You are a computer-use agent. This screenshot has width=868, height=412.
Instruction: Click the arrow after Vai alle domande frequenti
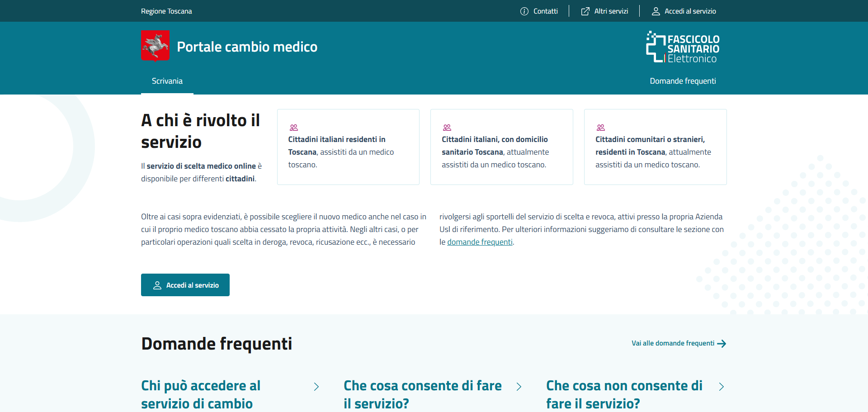click(722, 344)
